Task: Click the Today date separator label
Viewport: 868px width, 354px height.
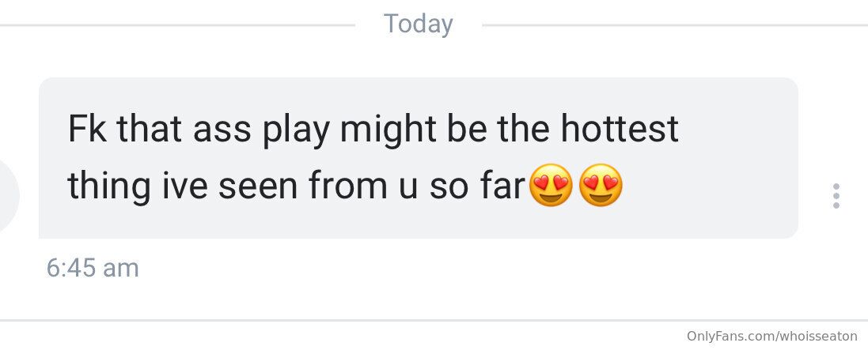Action: 419,24
